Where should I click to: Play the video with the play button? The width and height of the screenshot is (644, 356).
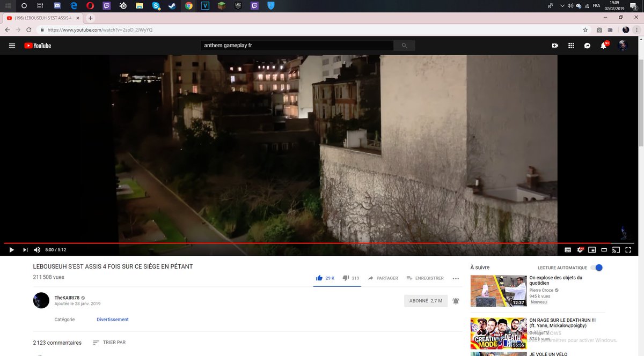(x=11, y=250)
